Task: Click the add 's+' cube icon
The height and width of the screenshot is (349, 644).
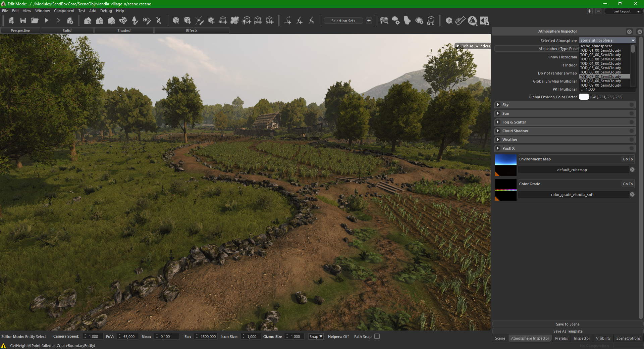Action: click(x=270, y=21)
